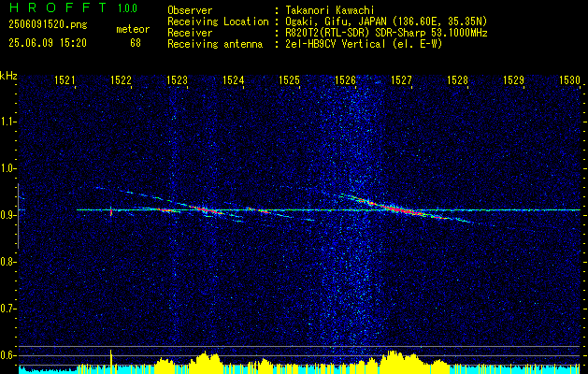This screenshot has height=374, width=588.
Task: Click the location Ogaki, Gifu, JAPAN text
Action: [x=386, y=22]
